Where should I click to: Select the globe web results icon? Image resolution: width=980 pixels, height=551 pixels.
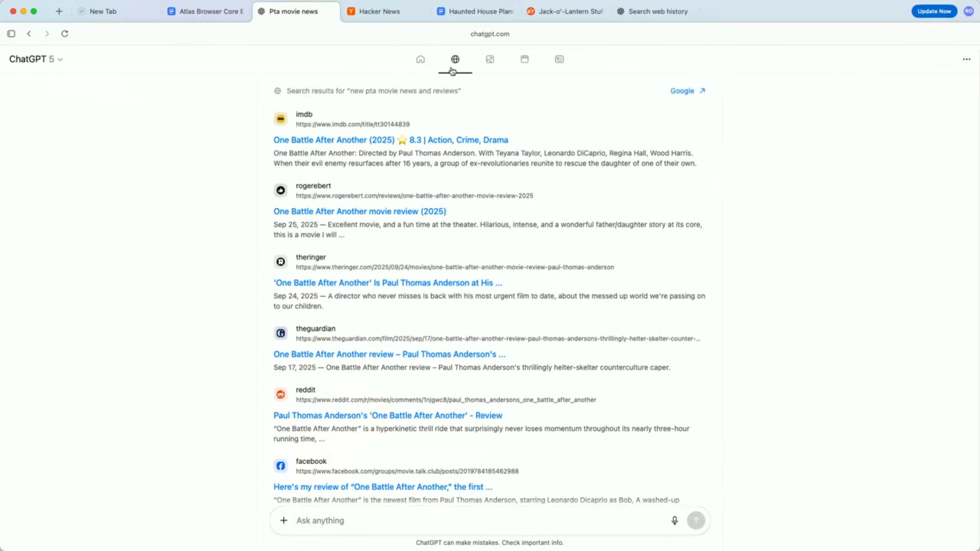pyautogui.click(x=455, y=59)
